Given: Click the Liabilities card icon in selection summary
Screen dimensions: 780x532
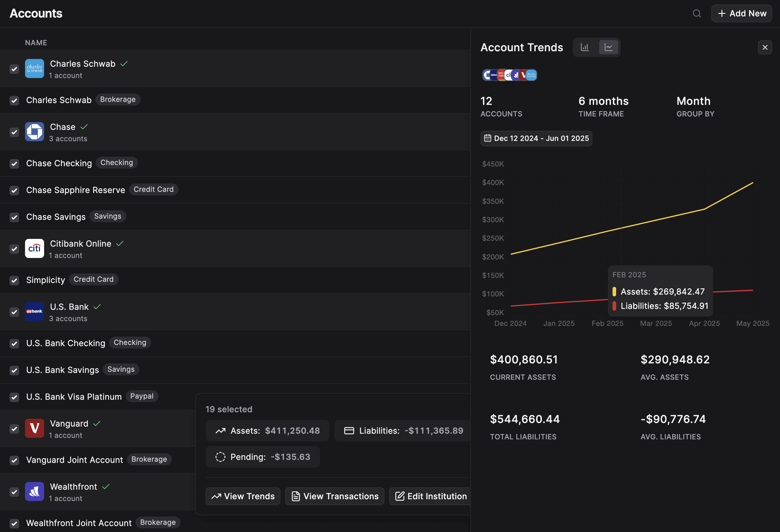Looking at the screenshot, I should point(349,431).
